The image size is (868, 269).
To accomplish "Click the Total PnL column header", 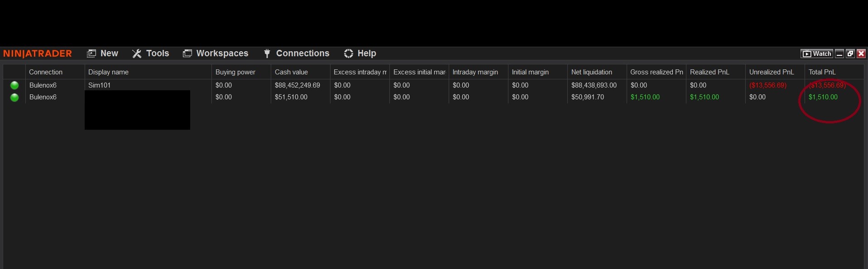I will click(822, 72).
